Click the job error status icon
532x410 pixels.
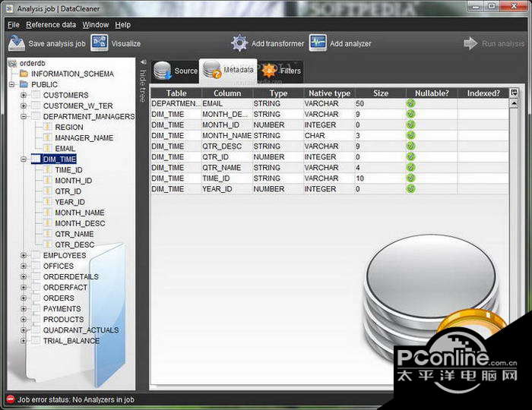(11, 399)
